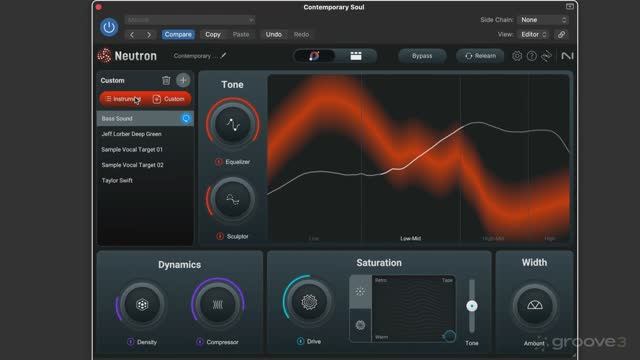Go to next preset arrow
The image size is (640, 360).
click(149, 35)
